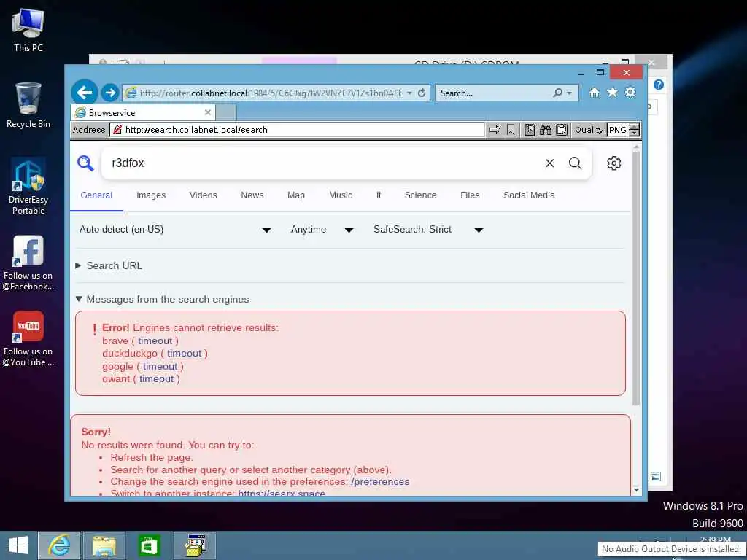Open new tab in Internet Explorer
747x560 pixels.
(x=226, y=113)
